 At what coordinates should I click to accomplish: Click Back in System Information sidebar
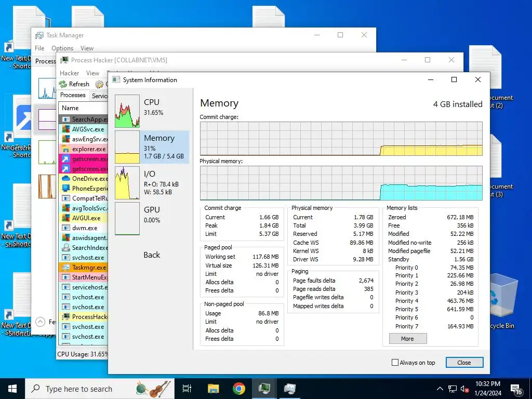(x=152, y=255)
